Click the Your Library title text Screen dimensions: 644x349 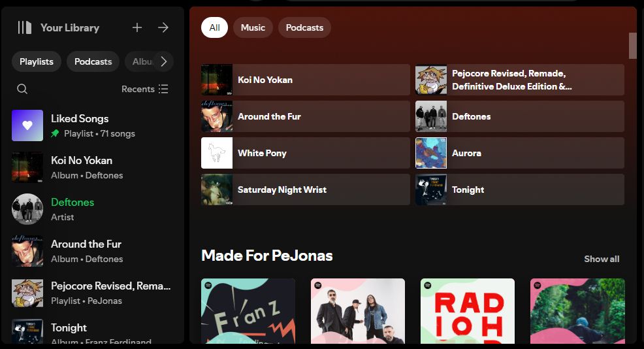click(x=70, y=27)
